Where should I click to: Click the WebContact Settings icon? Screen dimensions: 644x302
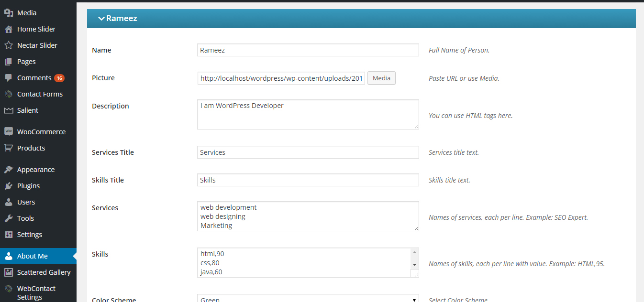[x=8, y=289]
